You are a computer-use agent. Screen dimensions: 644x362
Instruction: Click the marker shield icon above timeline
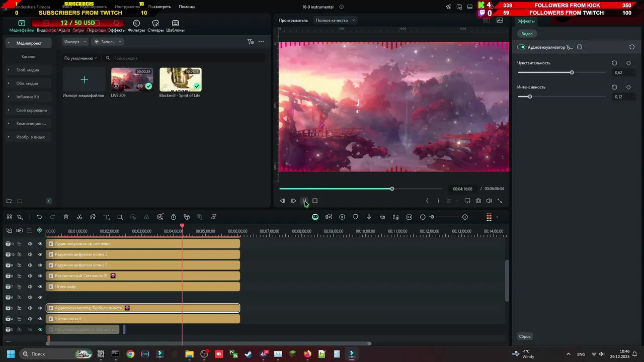tap(355, 217)
